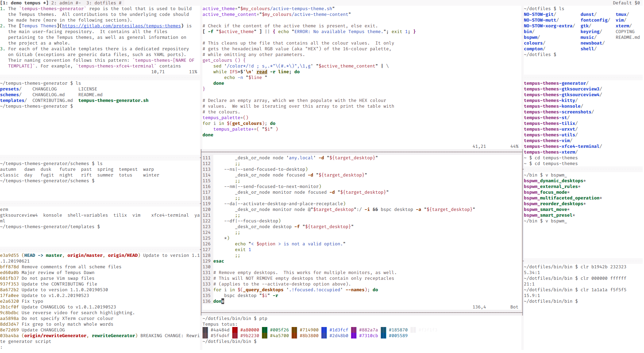
Task: Click the 'fugit' scheme name
Action: click(47, 175)
